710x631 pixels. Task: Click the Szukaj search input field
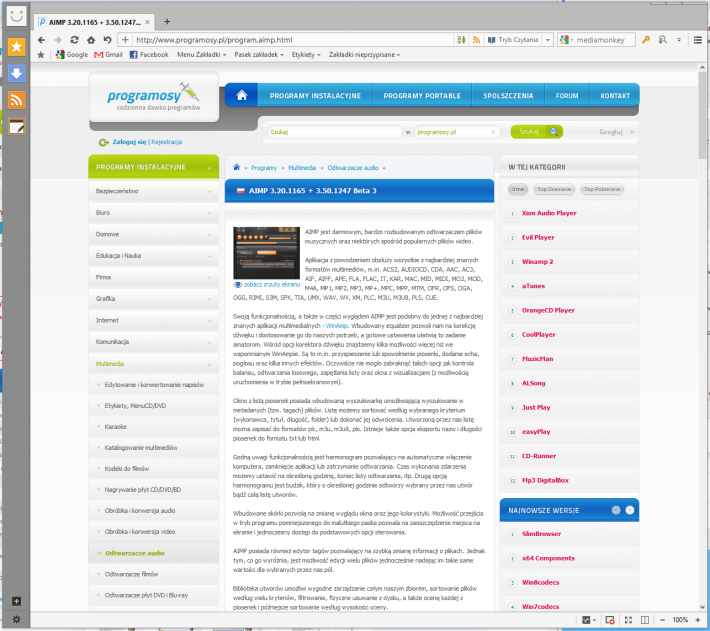pos(334,132)
